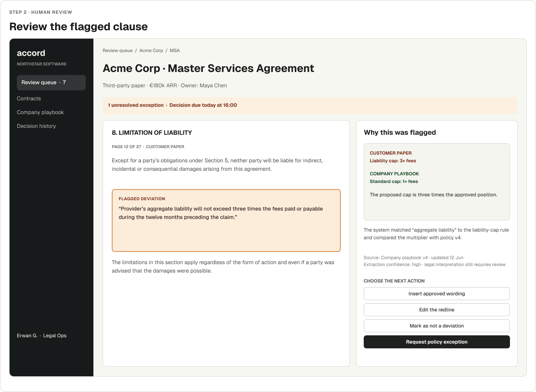The width and height of the screenshot is (536, 392).
Task: Click Edit the redline button
Action: (437, 310)
